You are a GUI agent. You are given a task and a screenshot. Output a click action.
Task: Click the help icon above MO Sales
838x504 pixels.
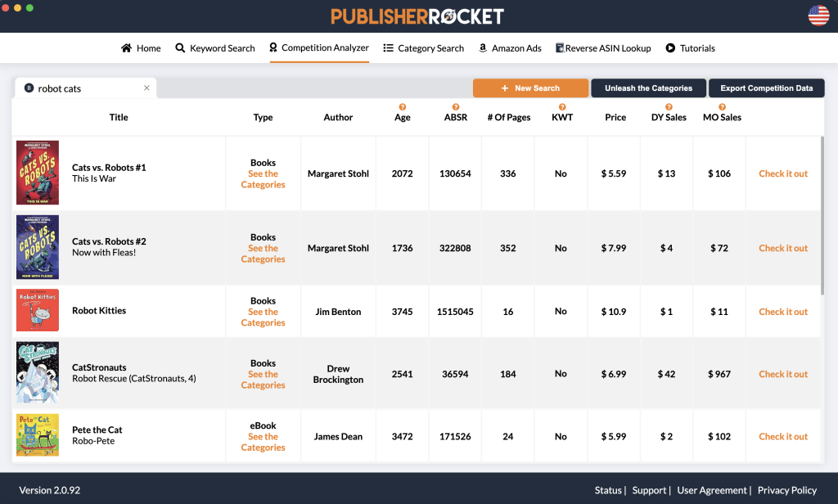click(x=722, y=107)
